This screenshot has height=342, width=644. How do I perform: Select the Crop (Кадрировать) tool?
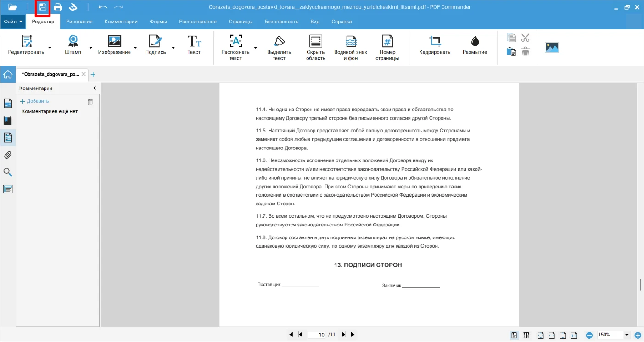pyautogui.click(x=435, y=45)
